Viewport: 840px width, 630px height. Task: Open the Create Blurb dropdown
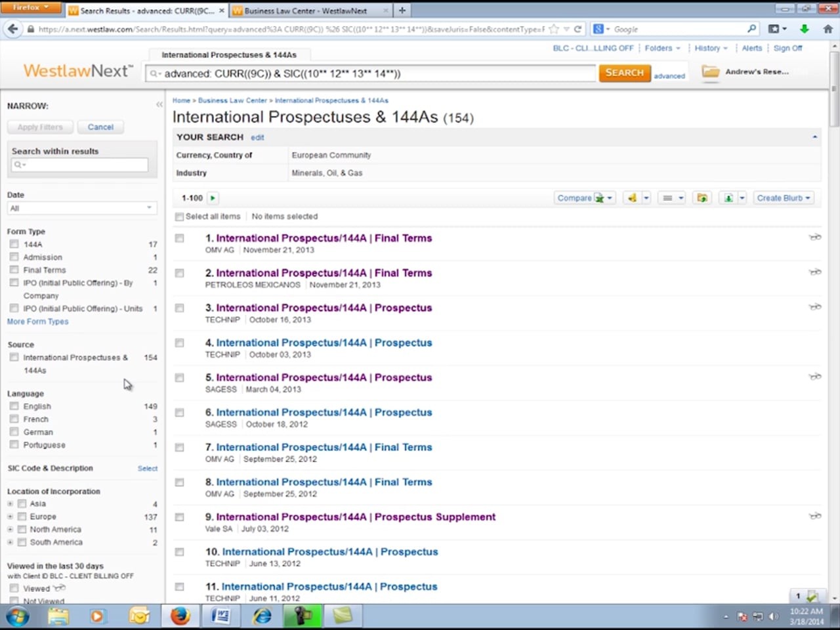[x=783, y=198]
